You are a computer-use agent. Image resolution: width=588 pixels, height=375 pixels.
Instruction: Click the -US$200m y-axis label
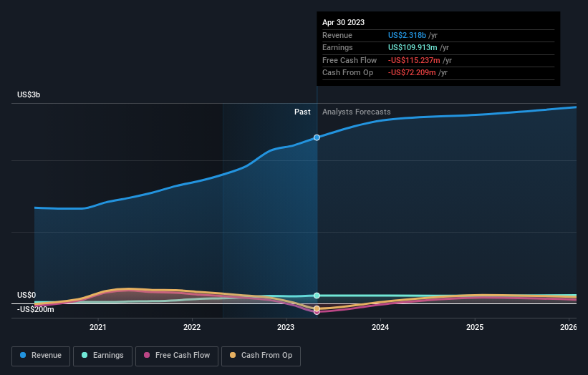(36, 309)
